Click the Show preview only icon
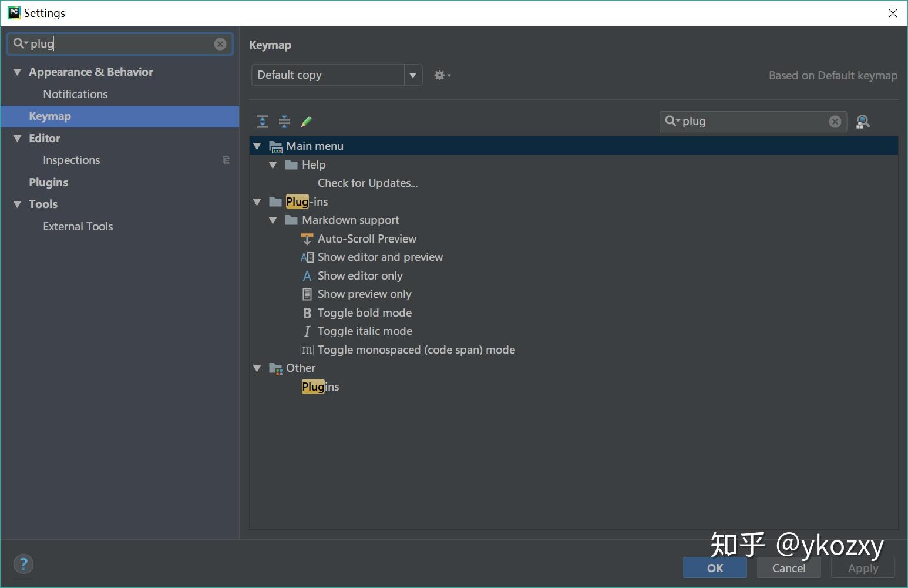The width and height of the screenshot is (908, 588). tap(307, 294)
